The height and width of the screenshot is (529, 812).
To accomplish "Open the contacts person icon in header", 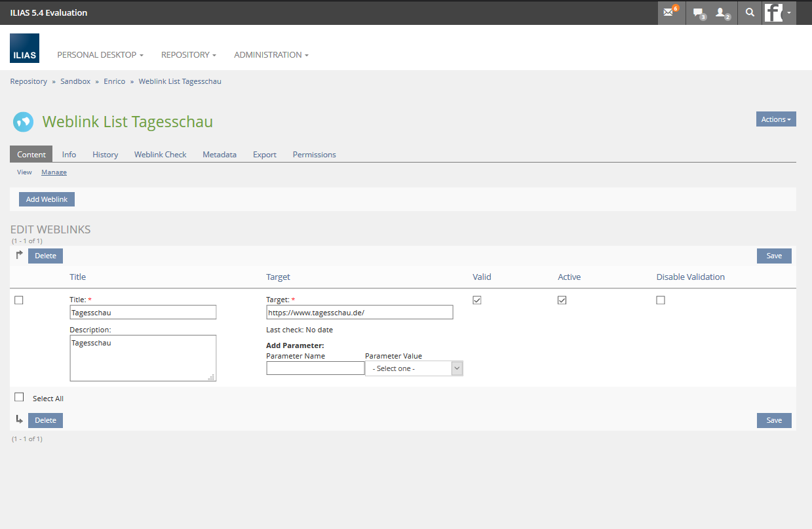I will tap(722, 12).
